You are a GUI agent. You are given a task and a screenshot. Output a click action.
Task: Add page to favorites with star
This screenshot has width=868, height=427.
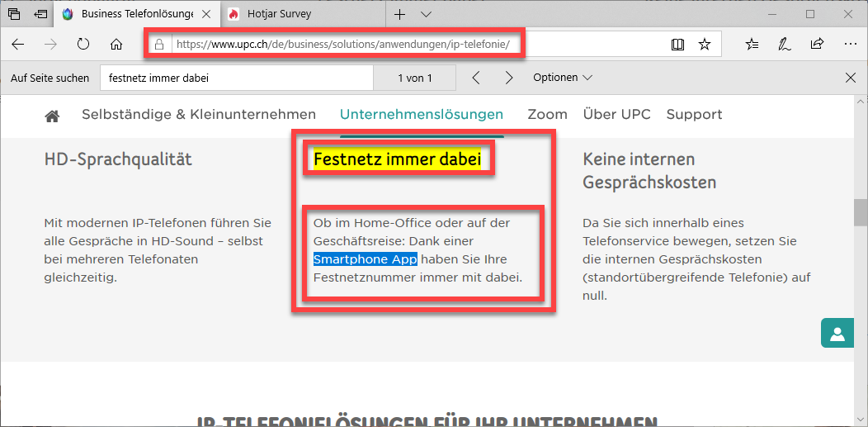[704, 45]
